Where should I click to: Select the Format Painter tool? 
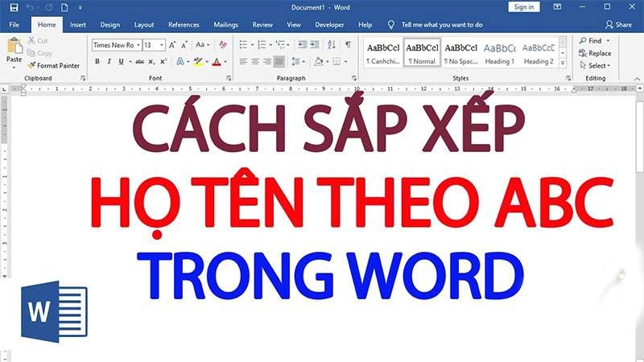point(56,65)
